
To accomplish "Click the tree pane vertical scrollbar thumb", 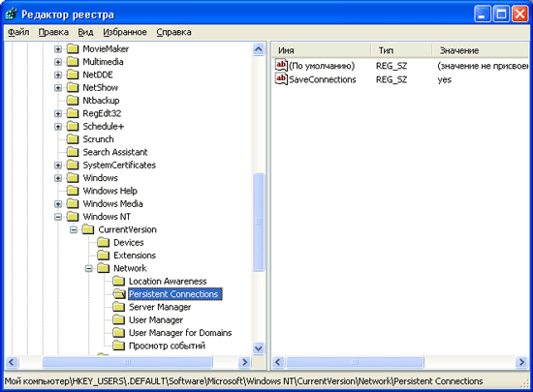I will [259, 222].
